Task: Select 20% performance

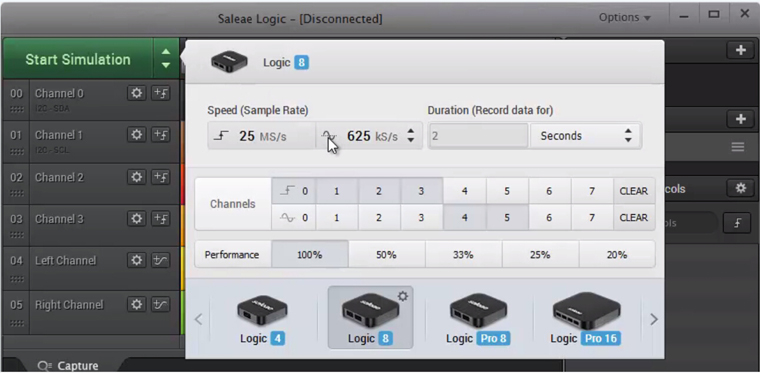Action: click(617, 254)
